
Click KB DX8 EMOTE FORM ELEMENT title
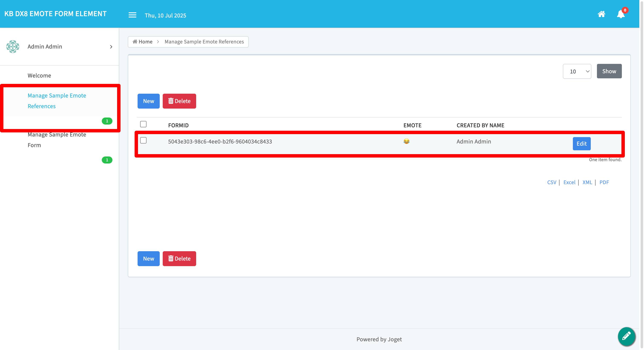pyautogui.click(x=56, y=14)
